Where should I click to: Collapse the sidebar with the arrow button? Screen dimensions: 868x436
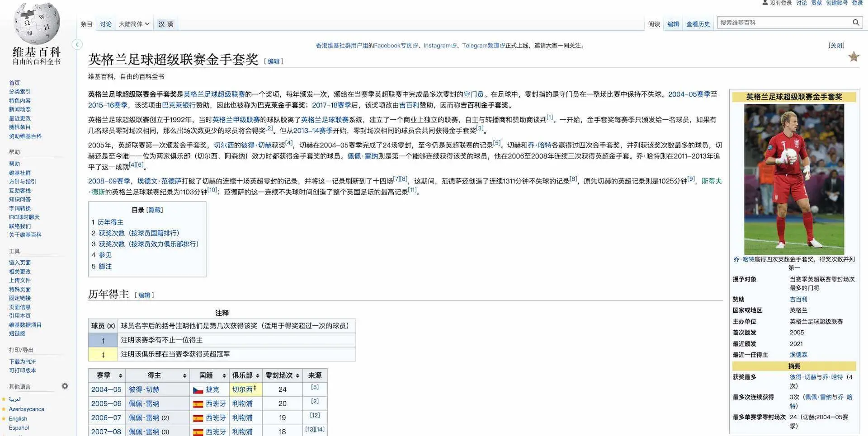77,44
